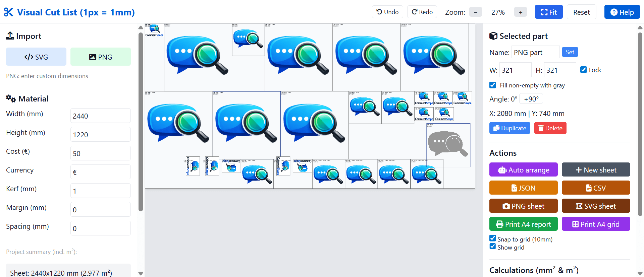
Task: Click the right panel scrollbar
Action: (640, 124)
